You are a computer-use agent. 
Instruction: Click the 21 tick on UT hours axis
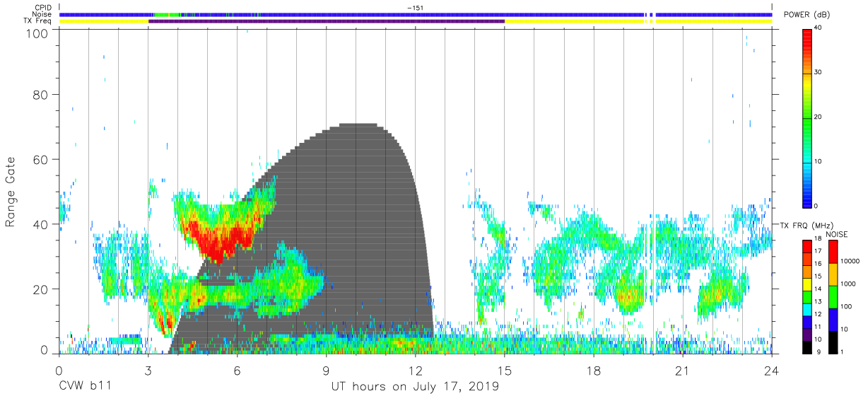click(x=682, y=371)
